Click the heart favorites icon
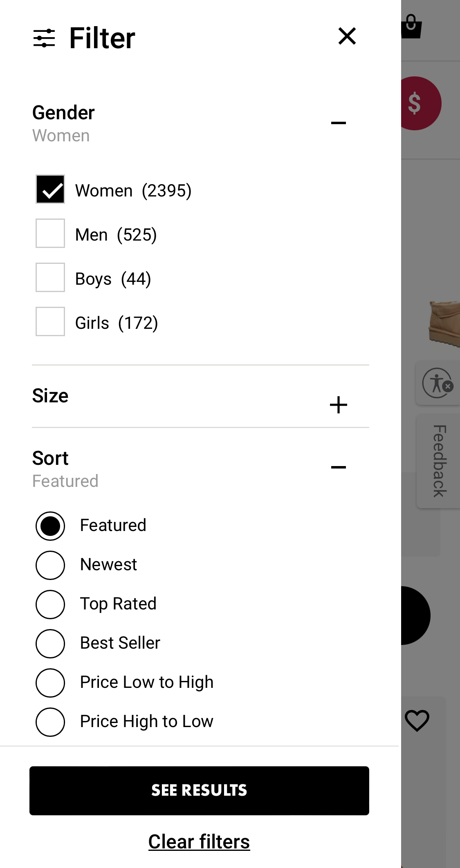This screenshot has width=460, height=868. [417, 720]
